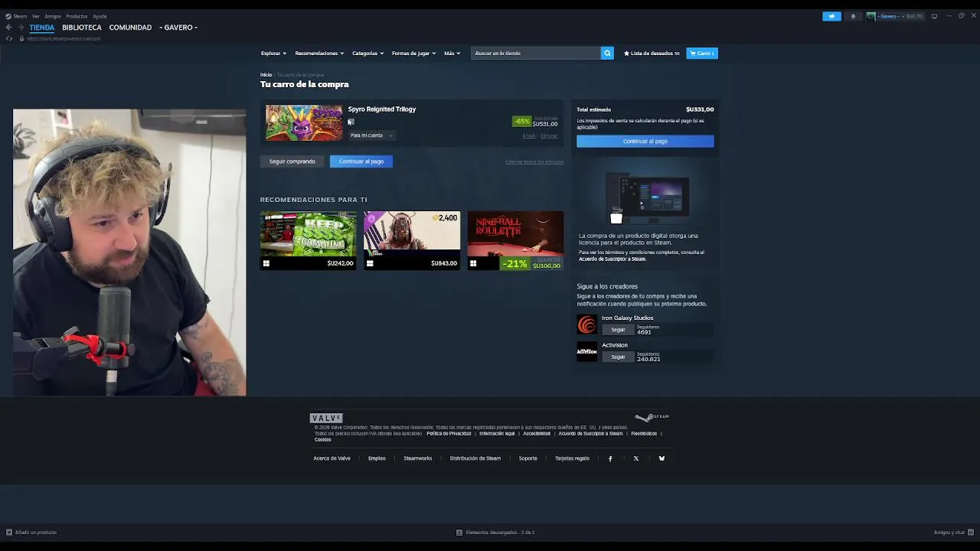This screenshot has width=980, height=551.
Task: Click the Spyro Reignited Trilogy title
Action: pyautogui.click(x=382, y=109)
